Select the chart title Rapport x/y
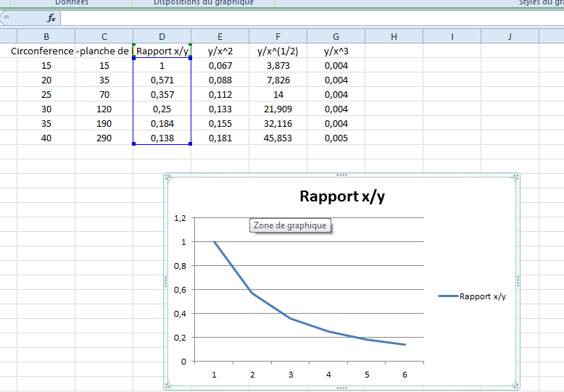Screen dimensions: 564x392 tap(341, 196)
